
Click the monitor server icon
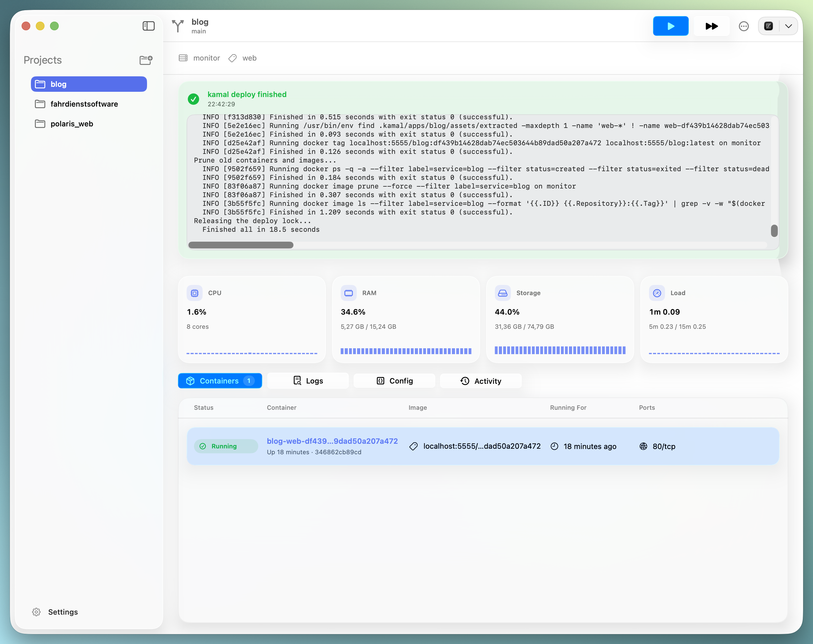click(x=183, y=58)
